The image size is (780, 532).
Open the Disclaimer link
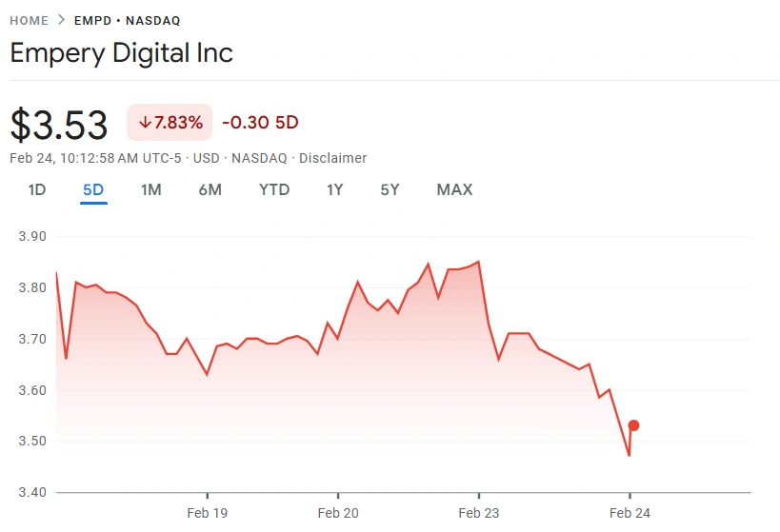pos(332,158)
